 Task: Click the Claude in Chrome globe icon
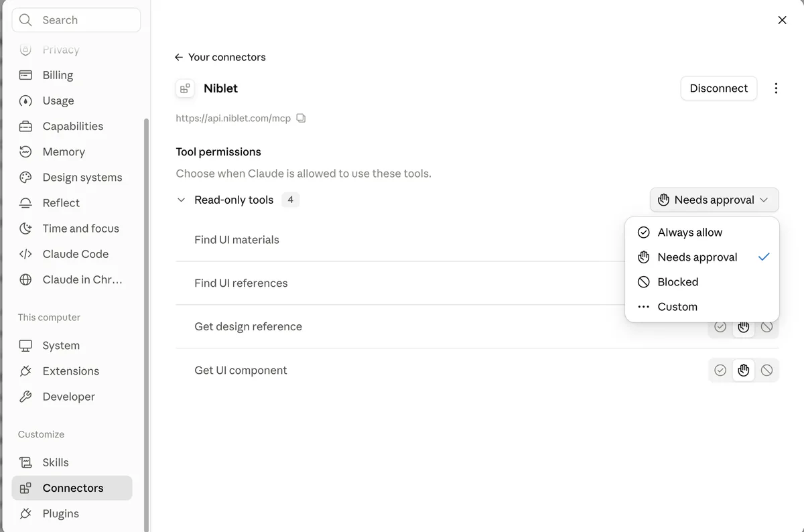[x=25, y=279]
